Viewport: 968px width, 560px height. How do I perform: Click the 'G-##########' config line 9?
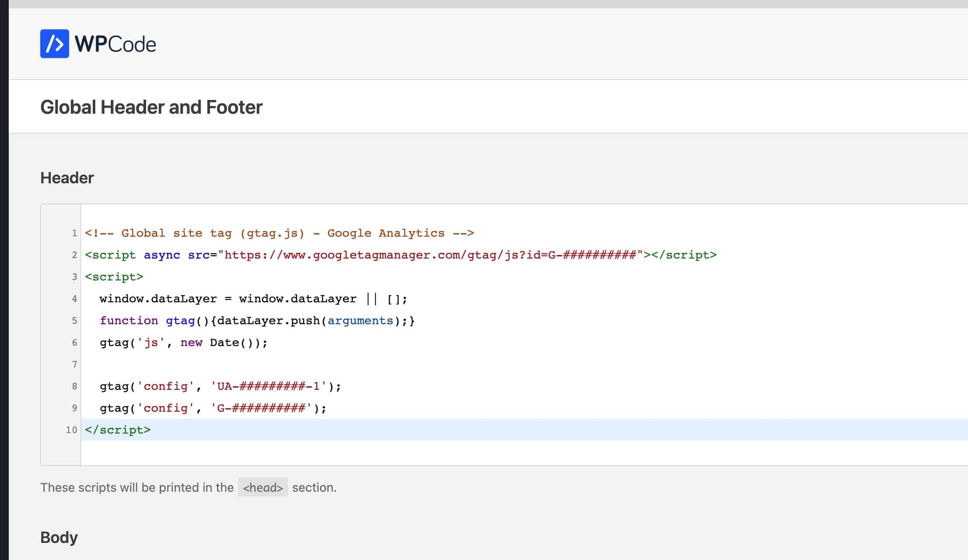pos(213,408)
